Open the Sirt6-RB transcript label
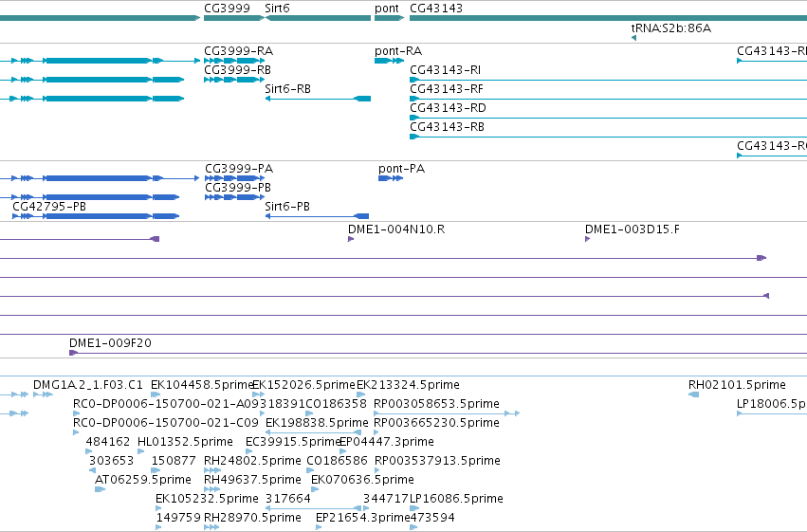Image resolution: width=807 pixels, height=532 pixels. tap(287, 89)
